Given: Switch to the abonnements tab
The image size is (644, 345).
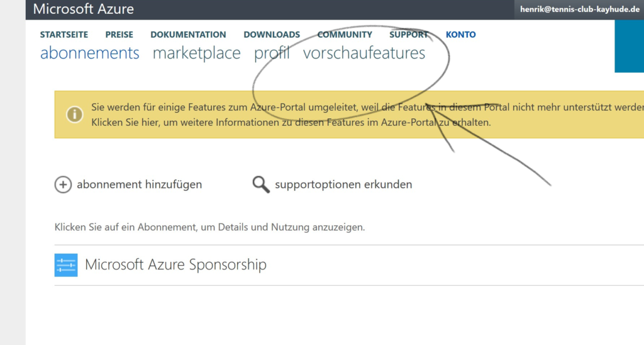Looking at the screenshot, I should [90, 54].
